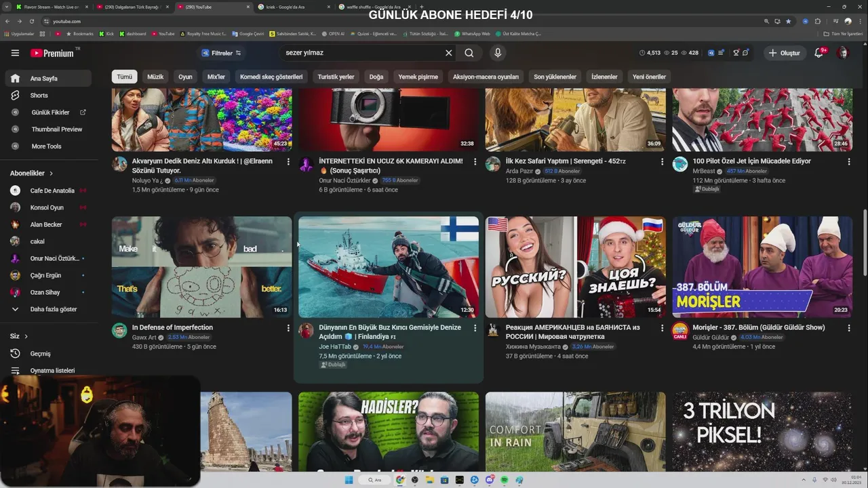Start voice search with the microphone icon
This screenshot has width=868, height=488.
click(498, 53)
